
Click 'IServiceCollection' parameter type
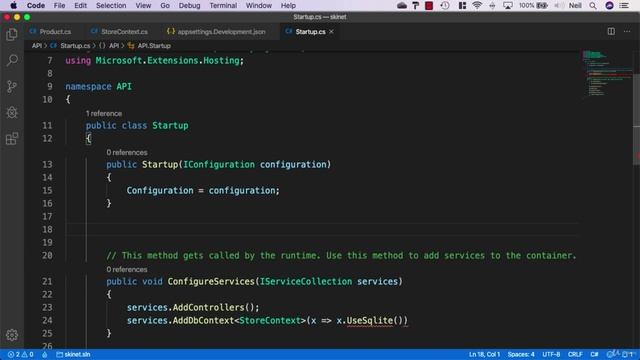(x=306, y=281)
